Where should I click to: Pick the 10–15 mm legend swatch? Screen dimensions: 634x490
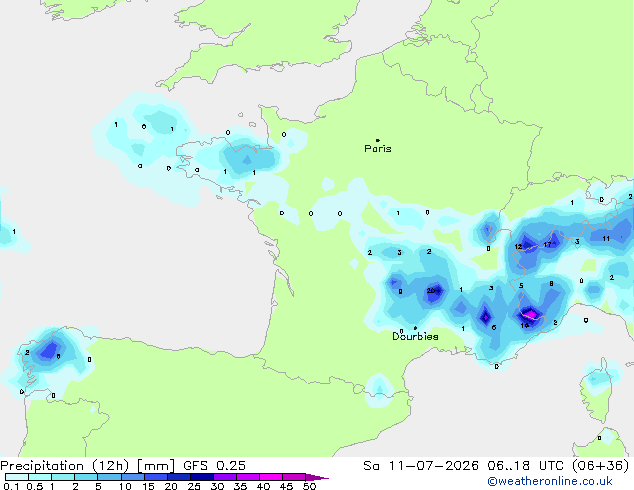(x=133, y=477)
